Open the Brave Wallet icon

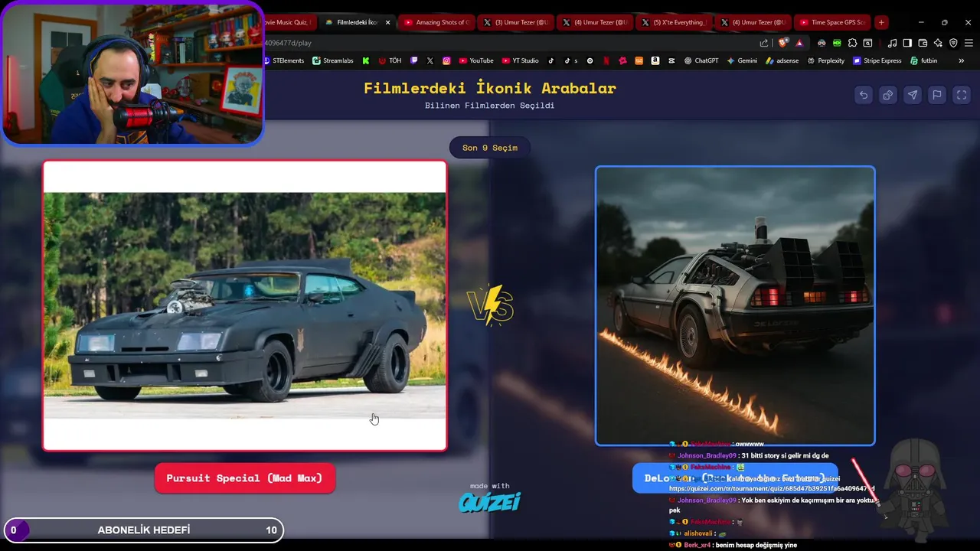[923, 43]
